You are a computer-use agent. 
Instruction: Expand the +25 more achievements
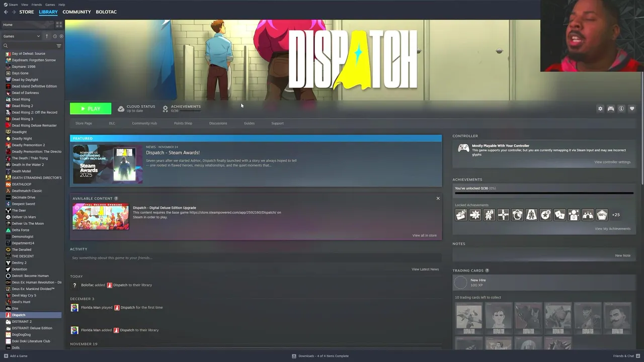616,215
